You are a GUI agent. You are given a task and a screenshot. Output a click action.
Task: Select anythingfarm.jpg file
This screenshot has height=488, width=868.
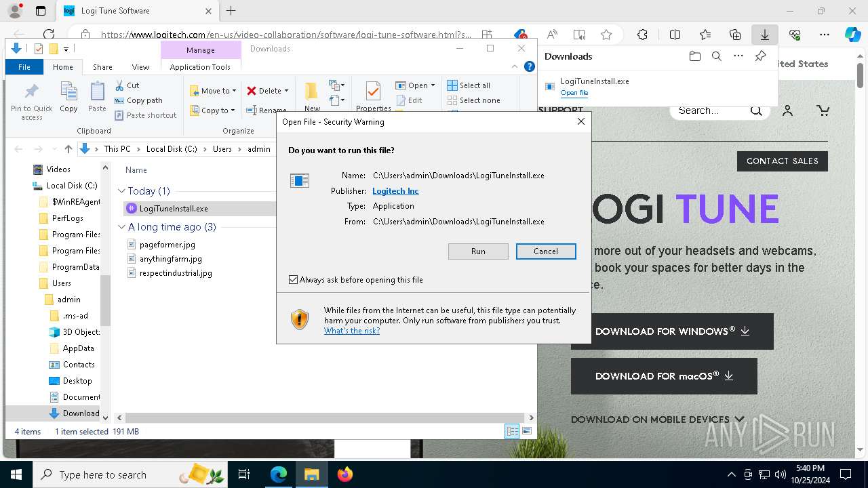point(170,259)
